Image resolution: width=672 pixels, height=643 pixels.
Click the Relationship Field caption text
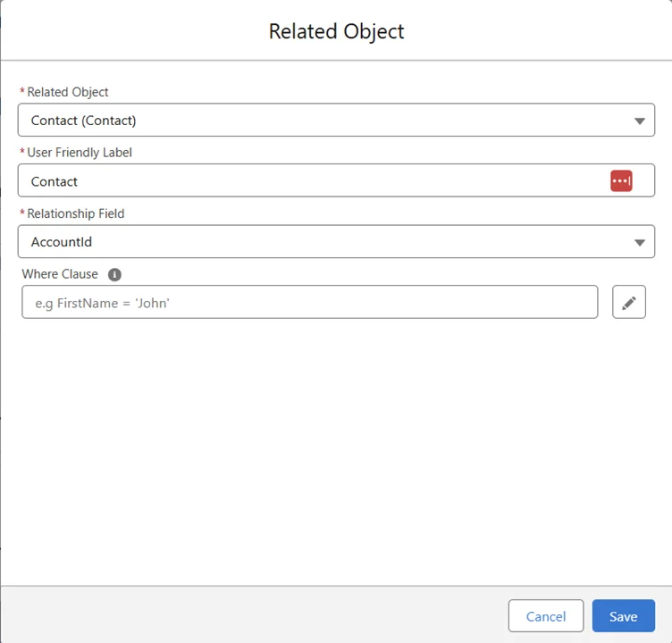tap(76, 213)
